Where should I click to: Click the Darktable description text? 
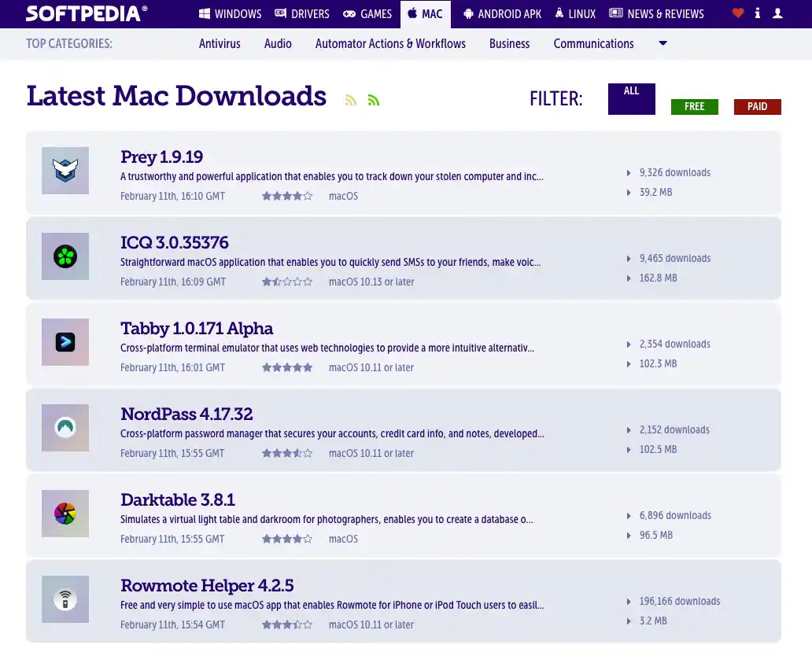pyautogui.click(x=327, y=520)
